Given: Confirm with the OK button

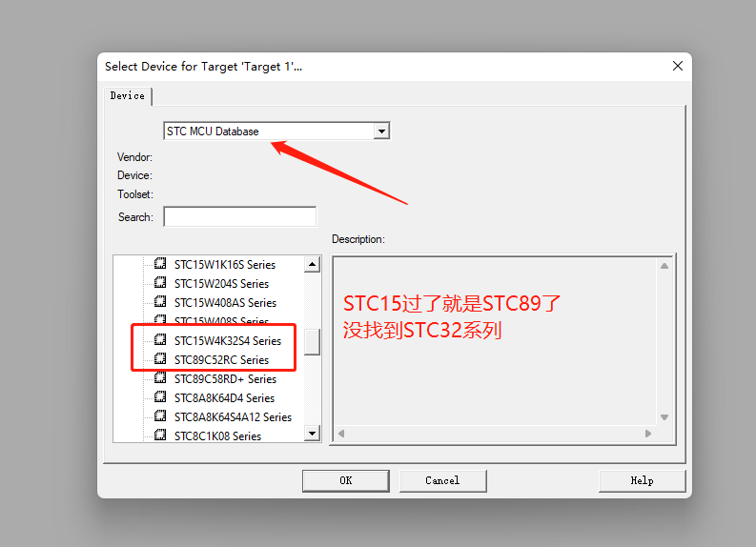Looking at the screenshot, I should (x=346, y=480).
